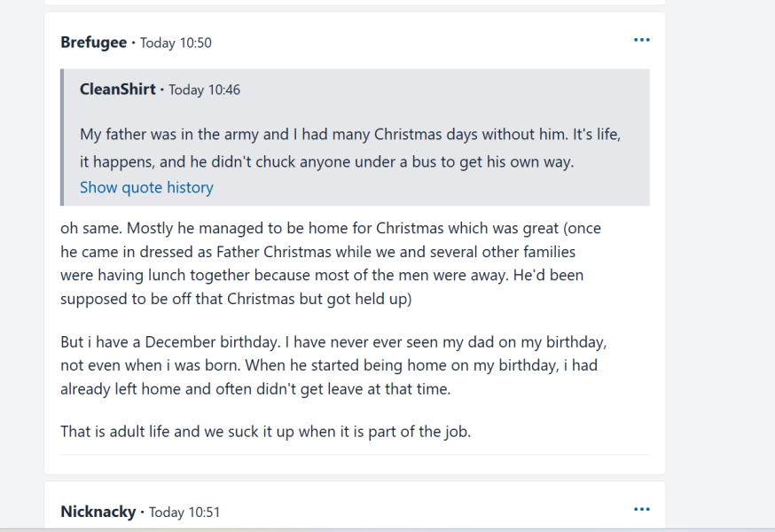Open the three-dot menu on Brefugee's post

coord(642,41)
